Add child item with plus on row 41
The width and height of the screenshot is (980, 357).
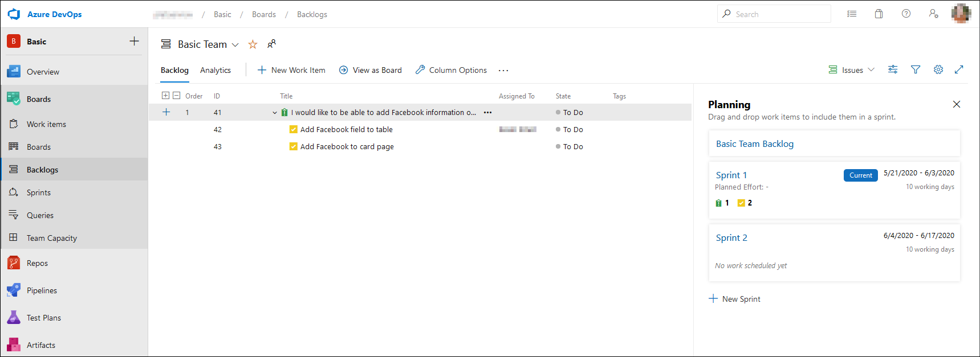tap(166, 112)
